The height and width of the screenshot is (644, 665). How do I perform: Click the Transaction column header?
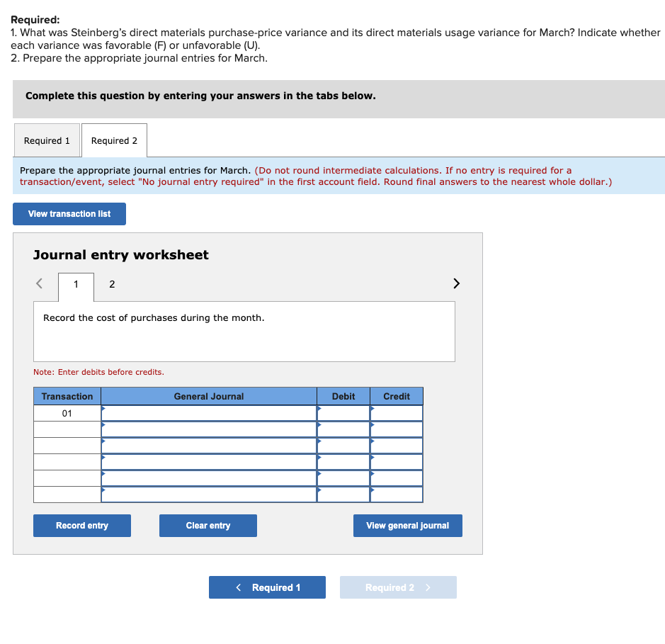tap(67, 396)
